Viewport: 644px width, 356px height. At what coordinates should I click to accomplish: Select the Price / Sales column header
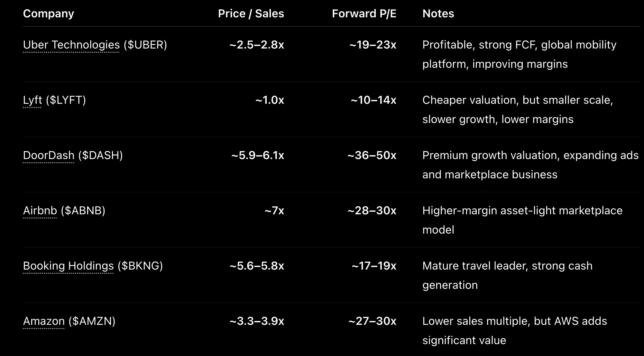point(251,13)
